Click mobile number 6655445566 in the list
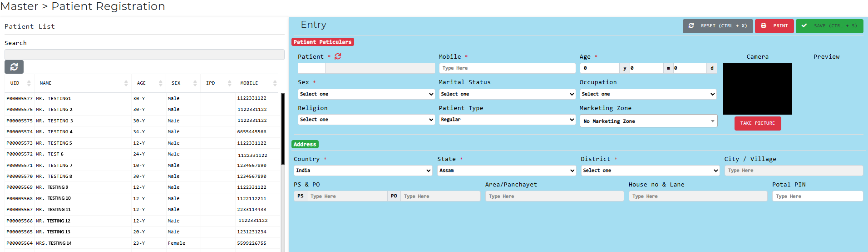 pos(252,132)
